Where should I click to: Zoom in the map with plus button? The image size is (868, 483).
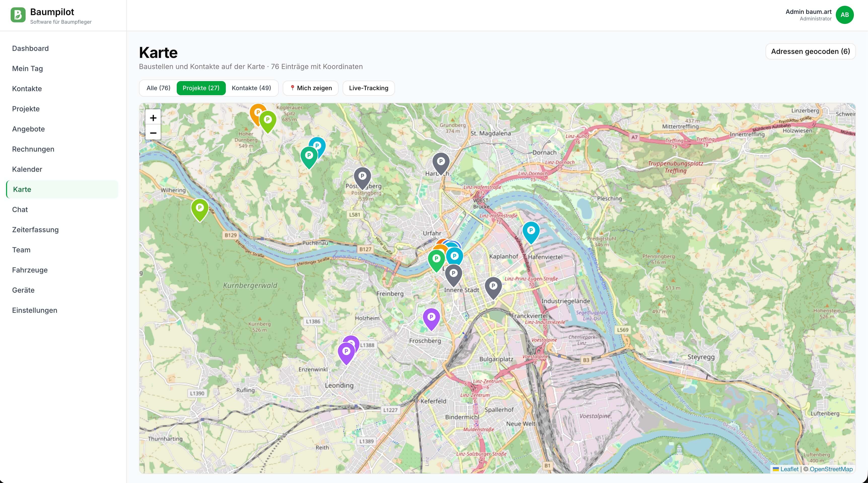click(x=153, y=118)
